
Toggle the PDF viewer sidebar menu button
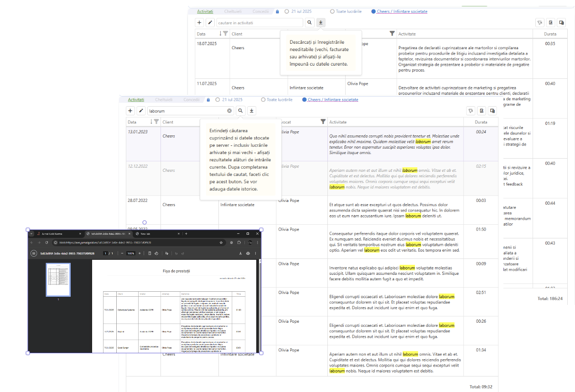point(34,253)
